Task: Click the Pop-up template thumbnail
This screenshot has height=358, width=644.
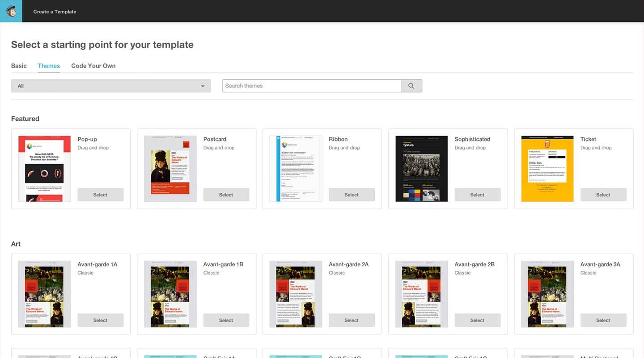Action: click(44, 169)
